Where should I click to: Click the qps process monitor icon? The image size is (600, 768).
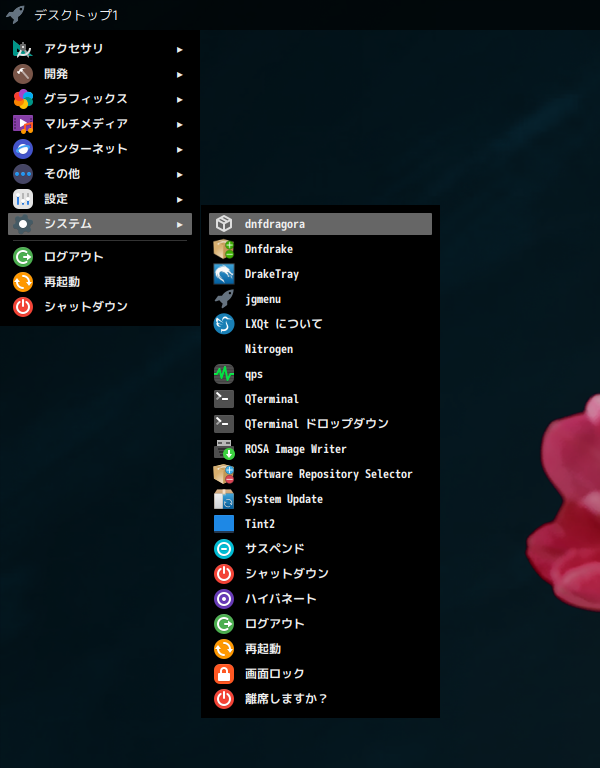[224, 374]
